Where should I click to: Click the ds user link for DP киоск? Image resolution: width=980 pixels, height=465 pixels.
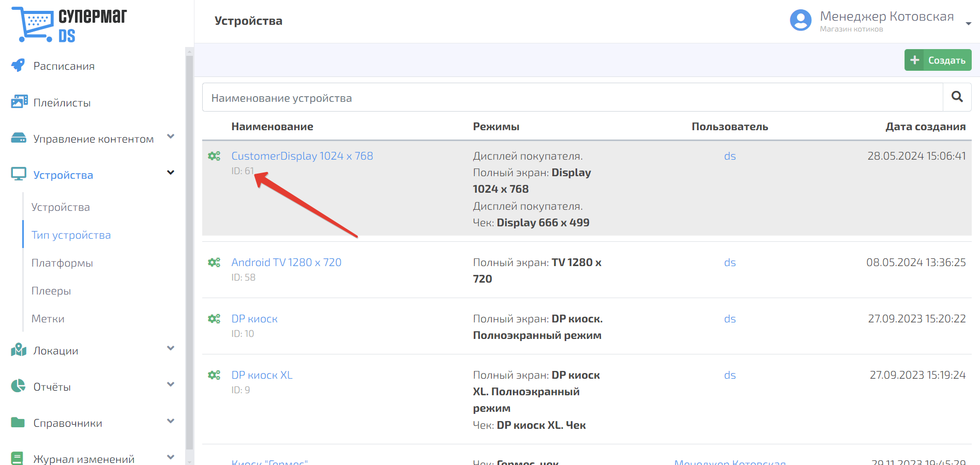[730, 319]
